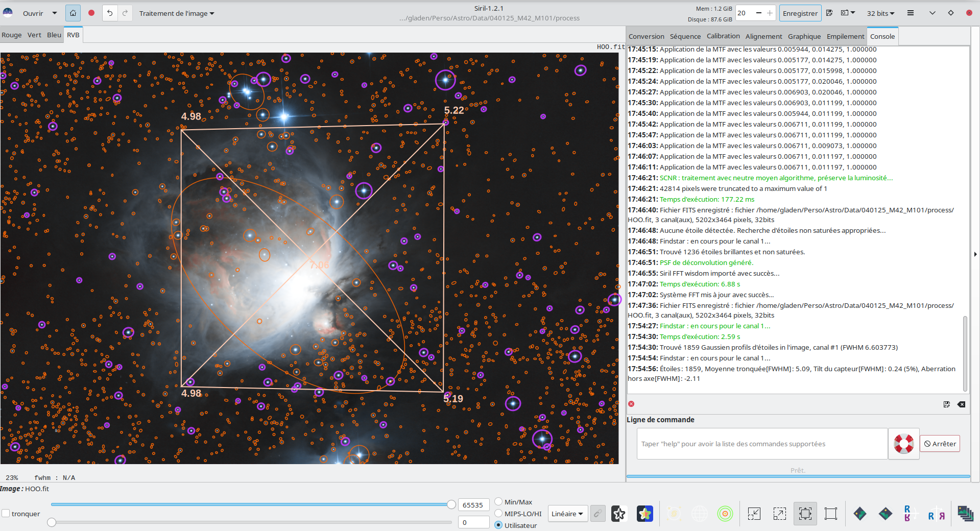Image resolution: width=980 pixels, height=531 pixels.
Task: Click the Save As icon beside Enregistrer
Action: click(829, 13)
